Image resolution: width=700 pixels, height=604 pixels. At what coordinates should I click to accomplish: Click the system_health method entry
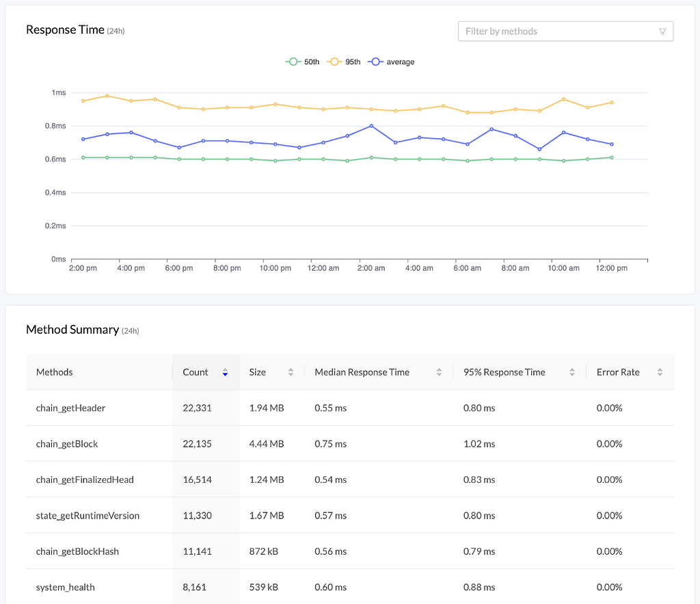coord(66,587)
